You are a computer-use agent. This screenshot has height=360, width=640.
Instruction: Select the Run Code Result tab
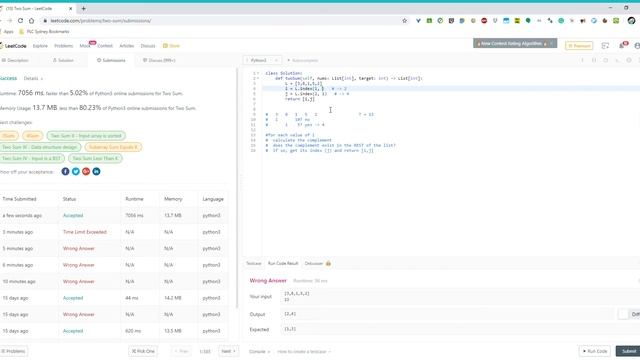pyautogui.click(x=283, y=264)
